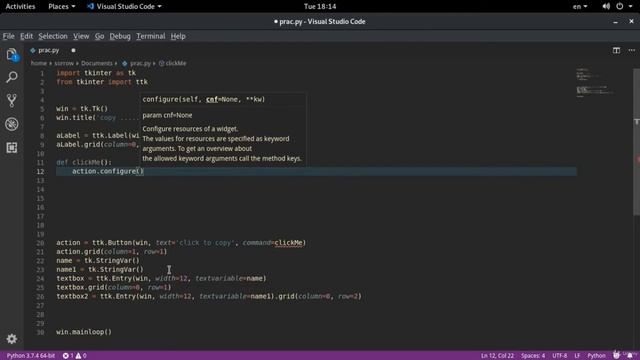Open the Explorer view in activity bar
Viewport: 640px width, 360px height.
pos(11,55)
